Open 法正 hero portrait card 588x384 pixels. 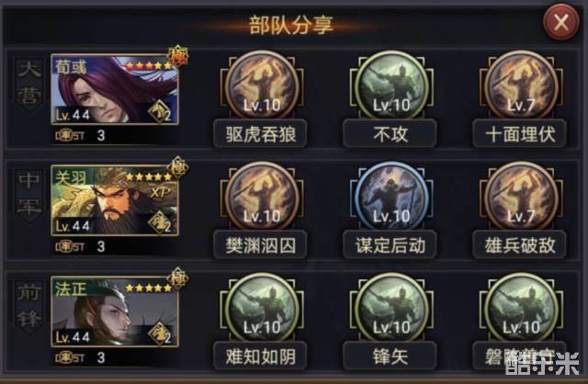click(115, 311)
